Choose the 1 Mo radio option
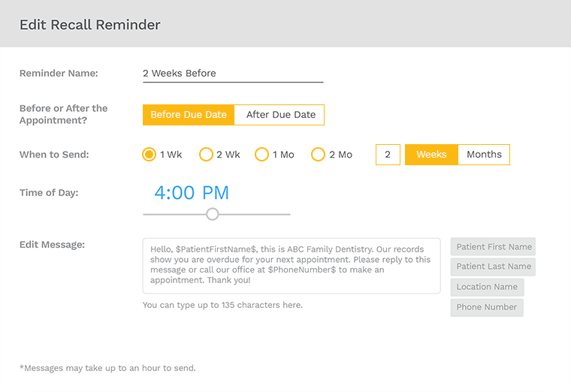 (261, 155)
